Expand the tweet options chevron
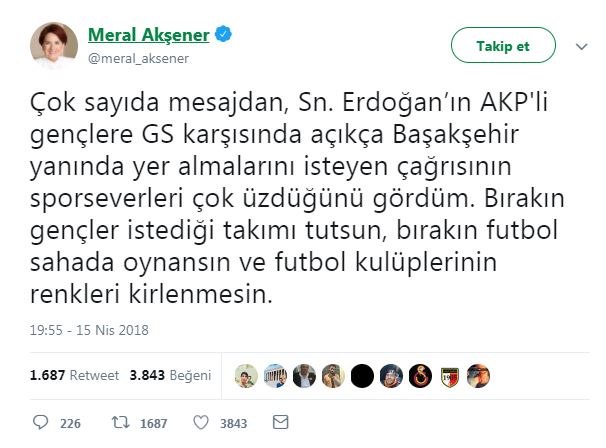 click(581, 47)
